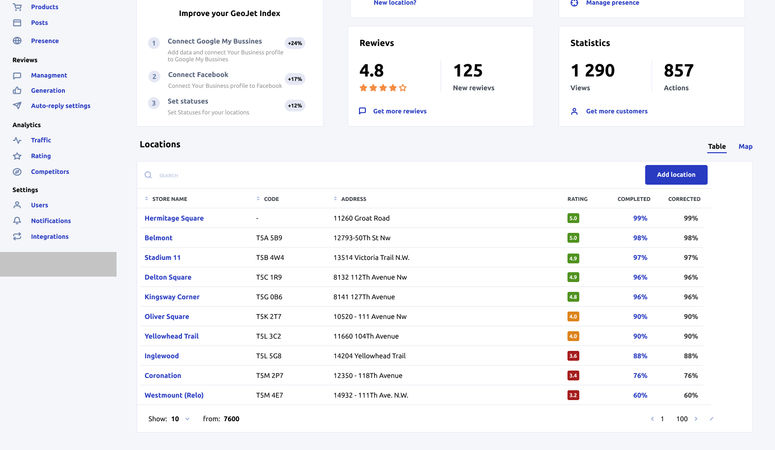Click the 5.0 rating badge for Belmont

(573, 238)
